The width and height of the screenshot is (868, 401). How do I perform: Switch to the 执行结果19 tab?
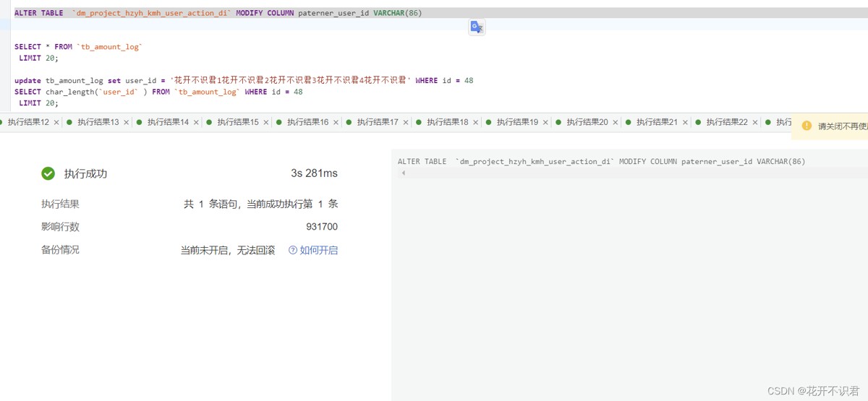pyautogui.click(x=517, y=122)
